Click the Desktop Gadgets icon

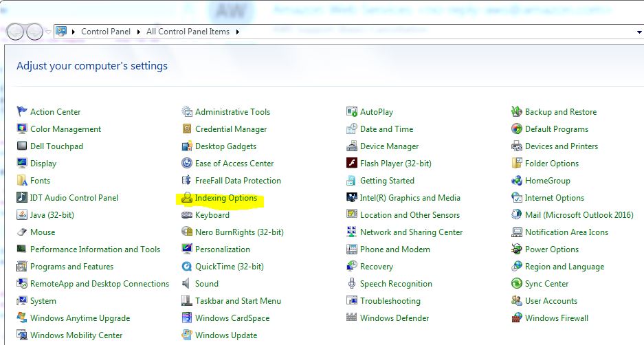coord(187,146)
